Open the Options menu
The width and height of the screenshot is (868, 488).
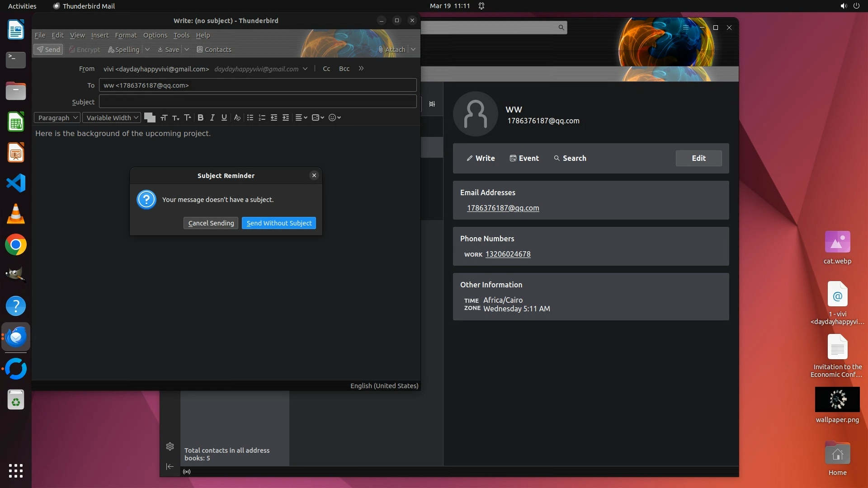(155, 35)
